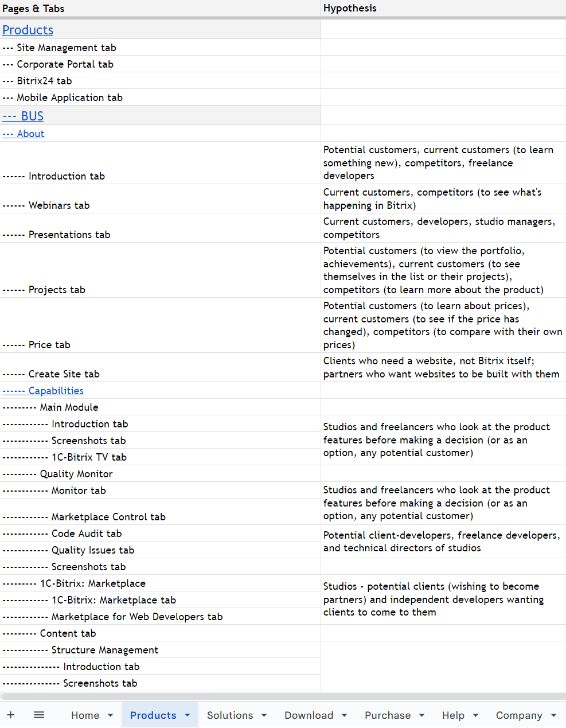Open the Solutions sheet tab

tap(230, 715)
